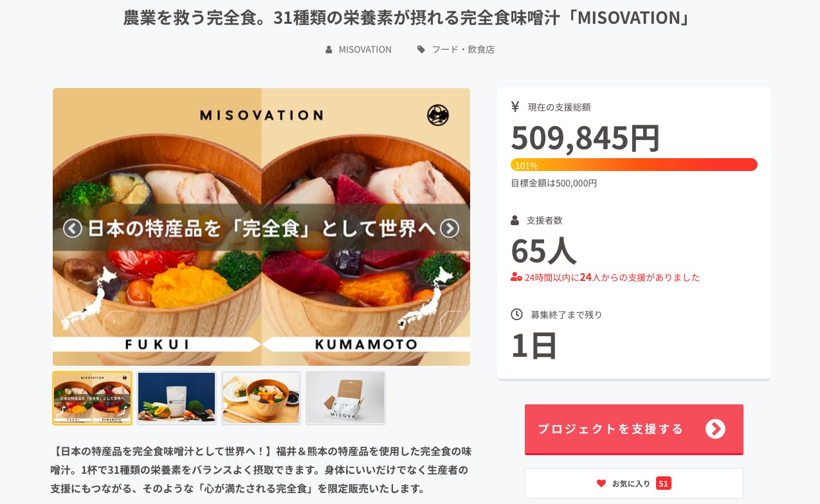
Task: Click the user icon beside MISOVATION
Action: coord(329,50)
